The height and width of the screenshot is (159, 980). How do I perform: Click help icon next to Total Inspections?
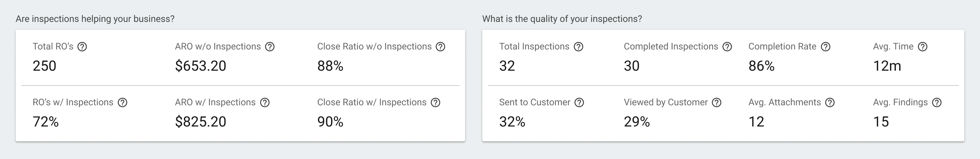579,47
